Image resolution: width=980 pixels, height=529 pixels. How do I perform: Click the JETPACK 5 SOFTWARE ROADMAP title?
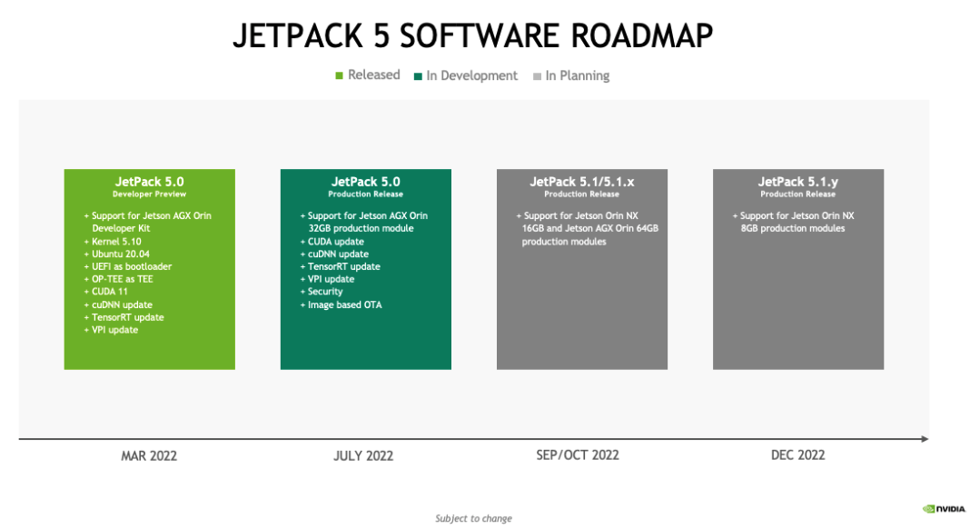pos(475,35)
